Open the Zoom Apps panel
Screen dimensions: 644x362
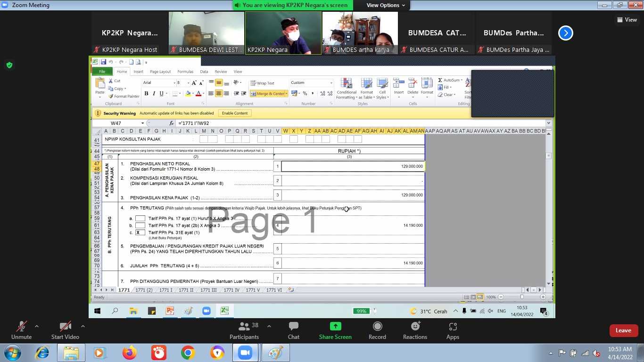(453, 326)
